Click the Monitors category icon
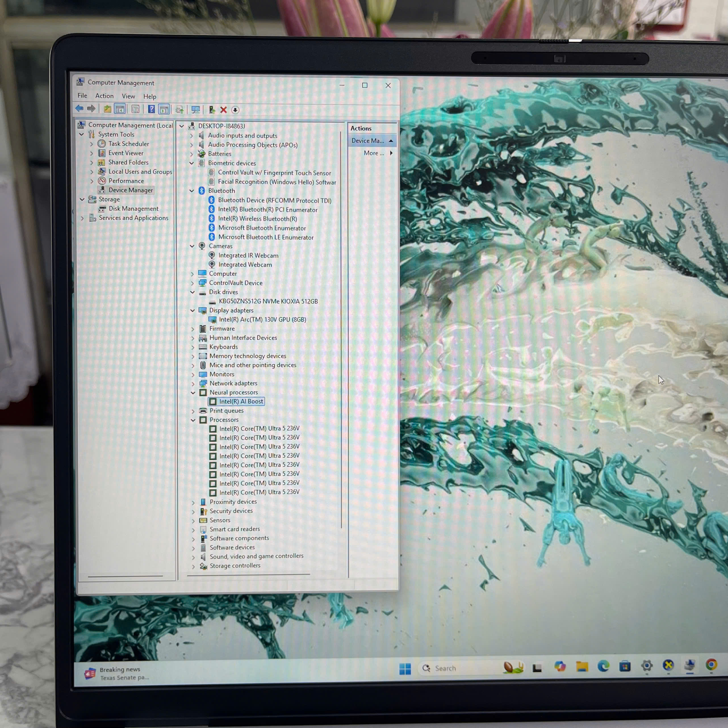The width and height of the screenshot is (728, 728). click(203, 375)
